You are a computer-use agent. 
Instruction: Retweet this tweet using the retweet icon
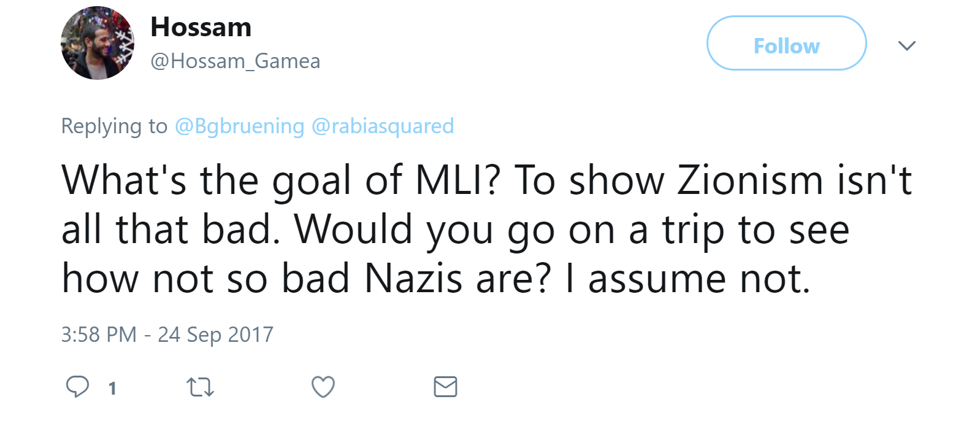point(200,387)
